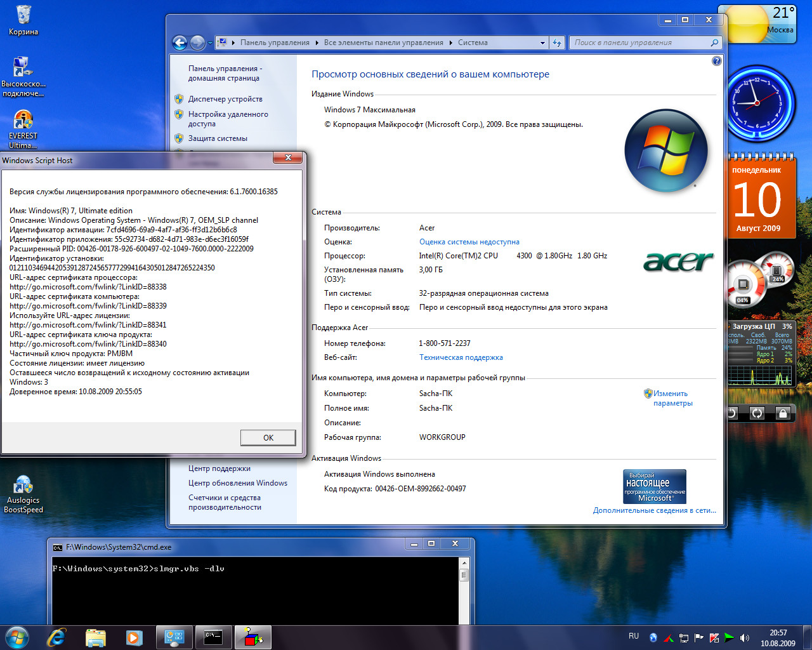Open the EVEREST Ultimate desktop shortcut
The width and height of the screenshot is (812, 650).
click(x=23, y=129)
